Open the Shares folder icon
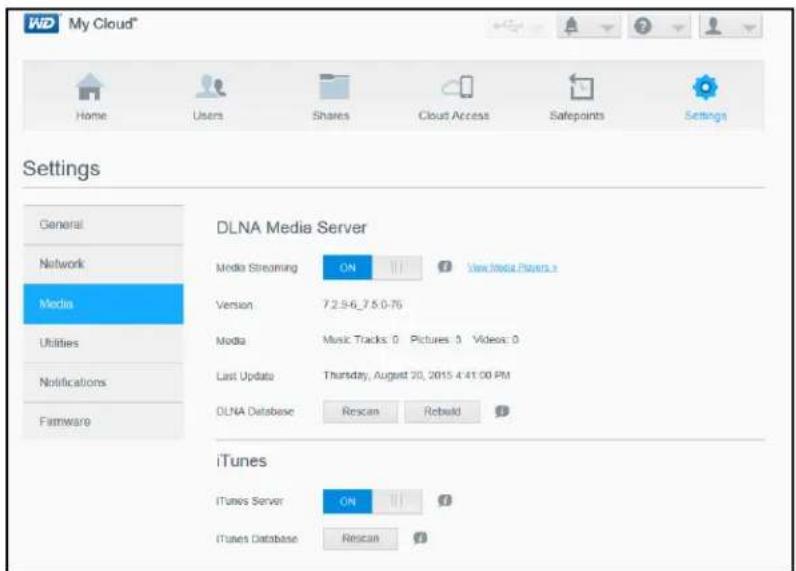796x571 pixels. (334, 86)
